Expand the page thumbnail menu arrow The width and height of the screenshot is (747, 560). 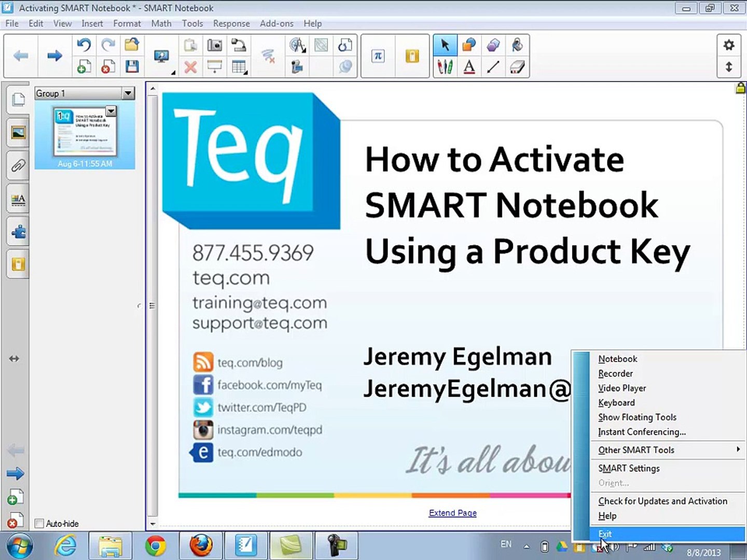(111, 111)
